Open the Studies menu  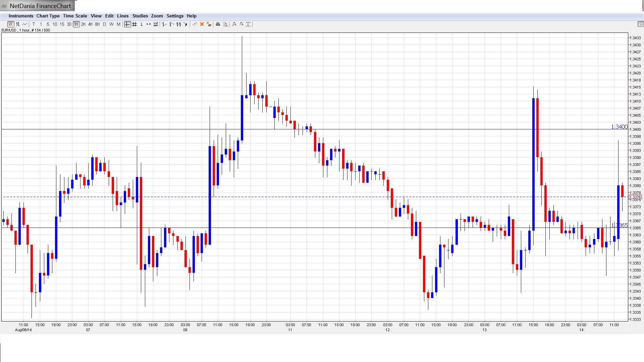140,16
